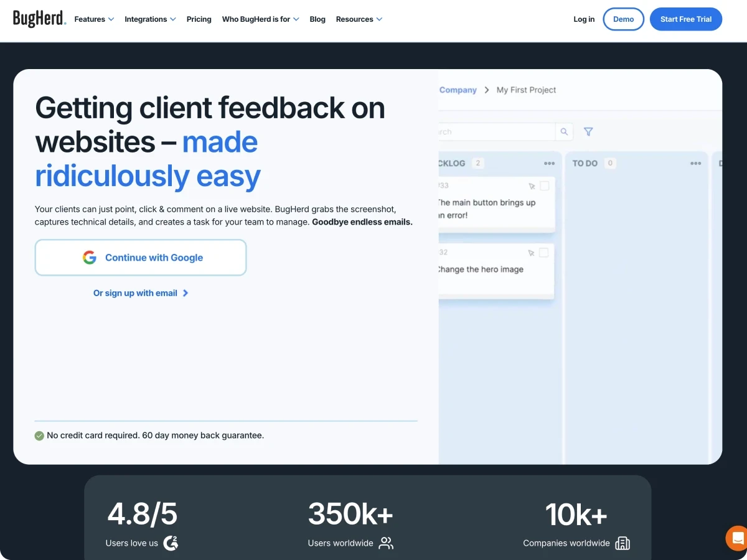This screenshot has height=560, width=747.
Task: Click the Log in link
Action: click(584, 19)
